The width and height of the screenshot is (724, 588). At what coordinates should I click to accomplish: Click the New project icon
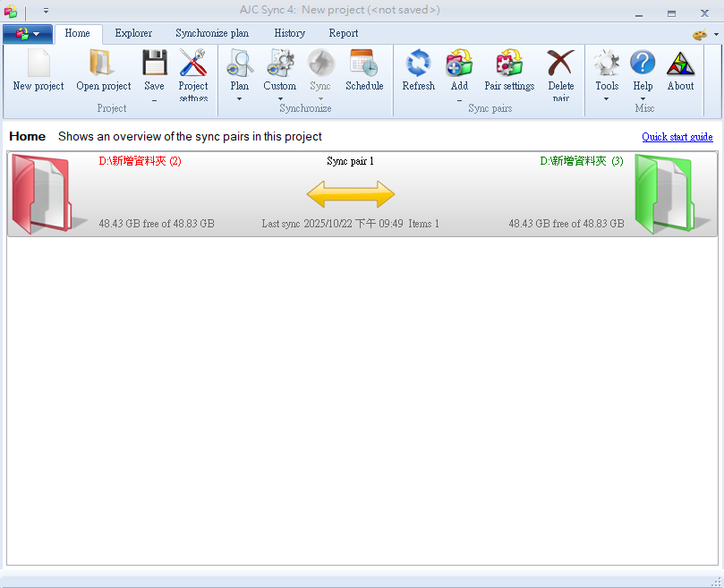pos(38,64)
